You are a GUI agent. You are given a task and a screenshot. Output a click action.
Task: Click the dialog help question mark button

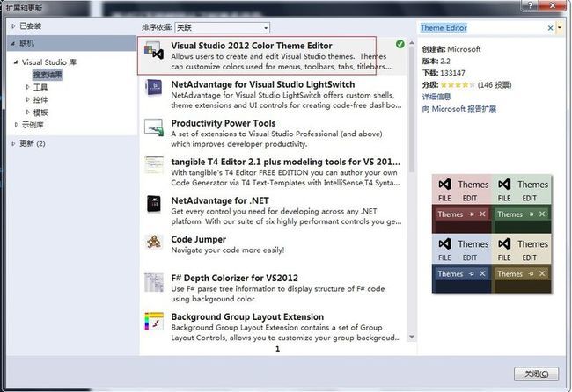click(x=530, y=4)
